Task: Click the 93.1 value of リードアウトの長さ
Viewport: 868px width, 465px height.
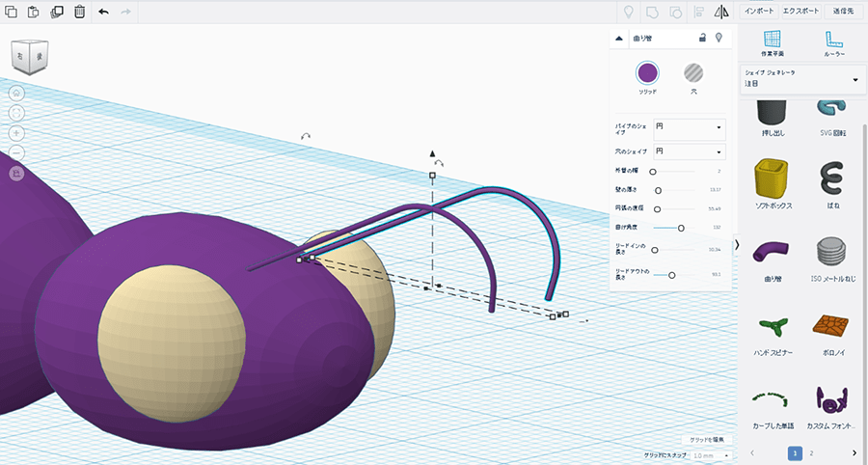Action: (x=717, y=275)
